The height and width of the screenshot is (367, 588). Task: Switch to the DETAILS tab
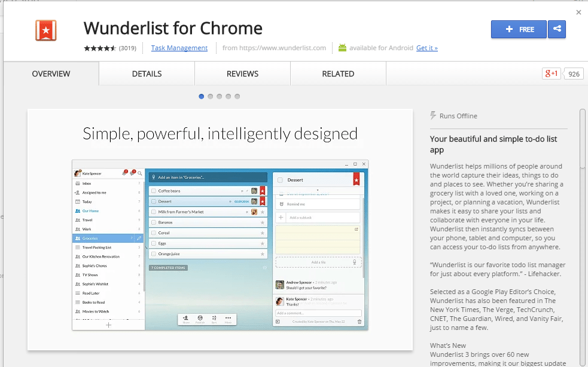[147, 74]
